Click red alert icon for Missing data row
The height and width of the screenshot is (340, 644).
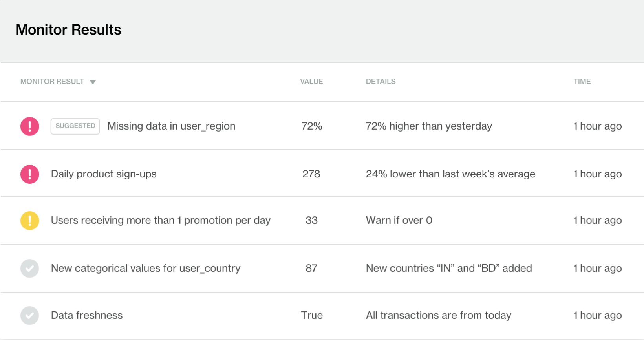30,126
